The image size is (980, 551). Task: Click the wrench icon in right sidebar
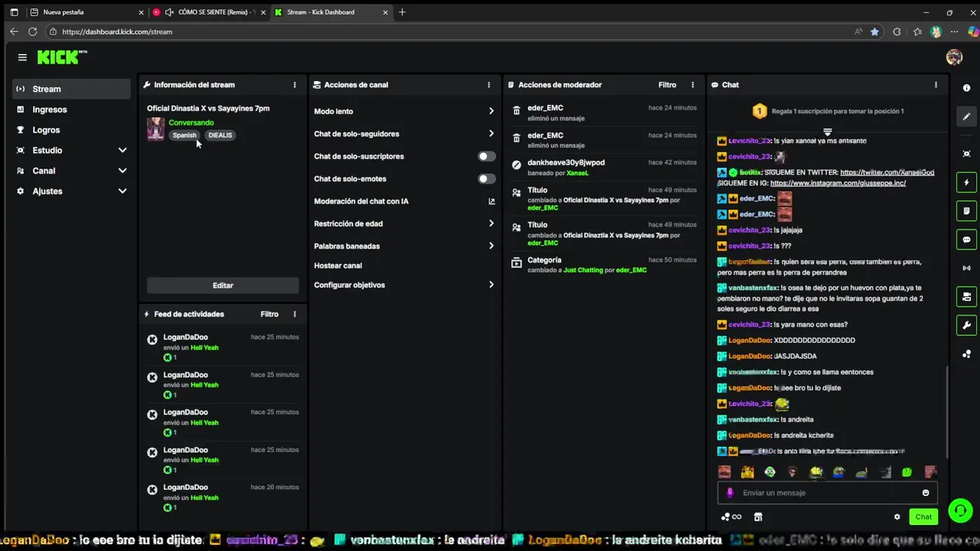point(966,325)
